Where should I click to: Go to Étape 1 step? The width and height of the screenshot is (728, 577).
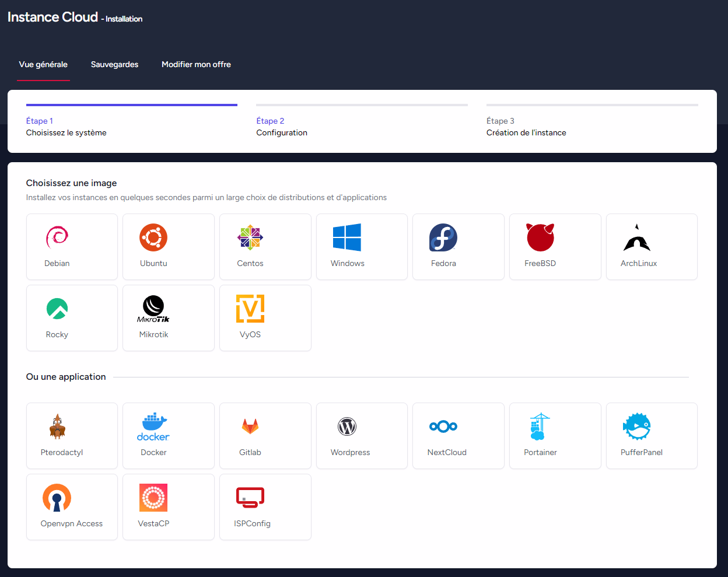coord(132,121)
